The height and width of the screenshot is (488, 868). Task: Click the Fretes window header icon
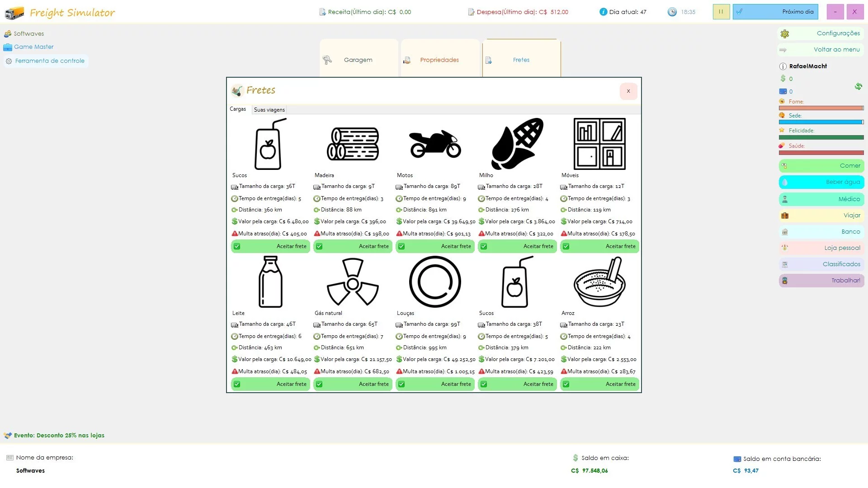pyautogui.click(x=237, y=91)
